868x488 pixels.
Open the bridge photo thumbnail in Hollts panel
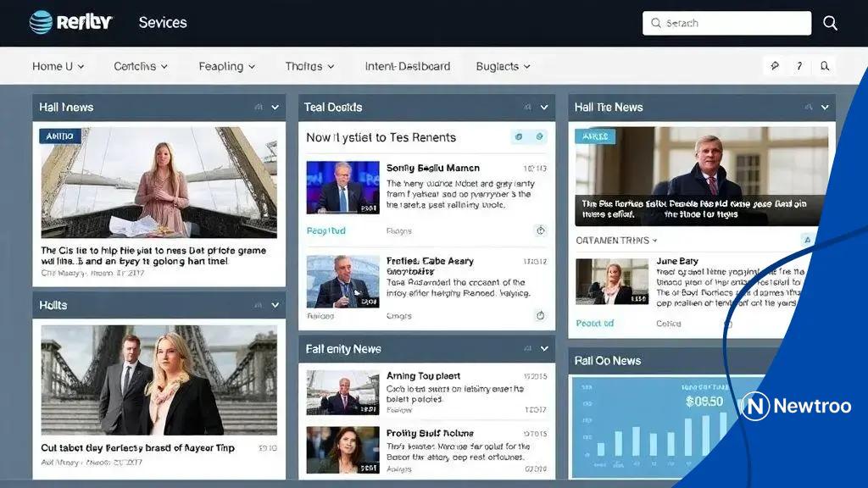point(159,380)
